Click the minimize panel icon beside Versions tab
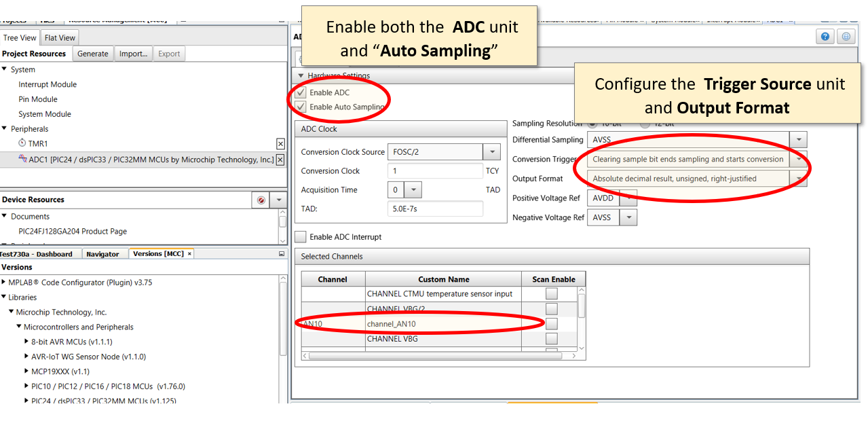Viewport: 868px width, 434px height. [x=280, y=253]
